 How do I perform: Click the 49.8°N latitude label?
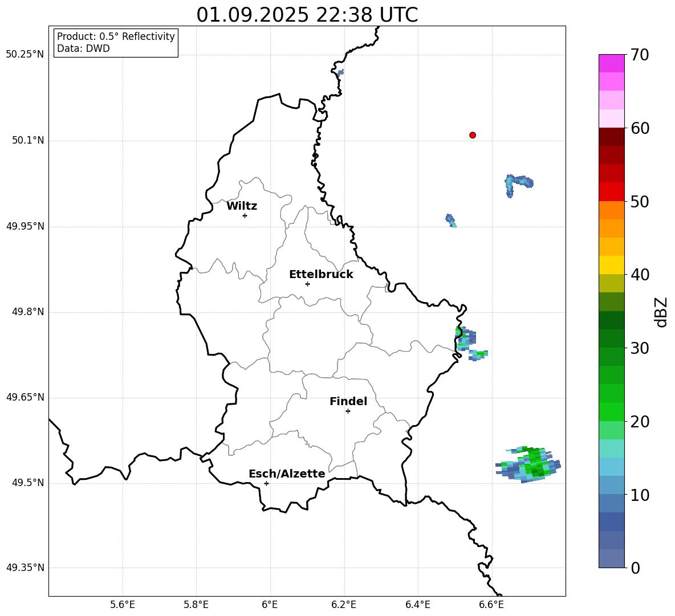tap(28, 312)
